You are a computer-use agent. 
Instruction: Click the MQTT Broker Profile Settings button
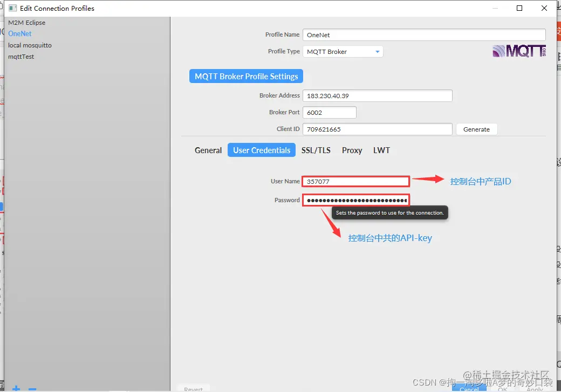tap(246, 76)
